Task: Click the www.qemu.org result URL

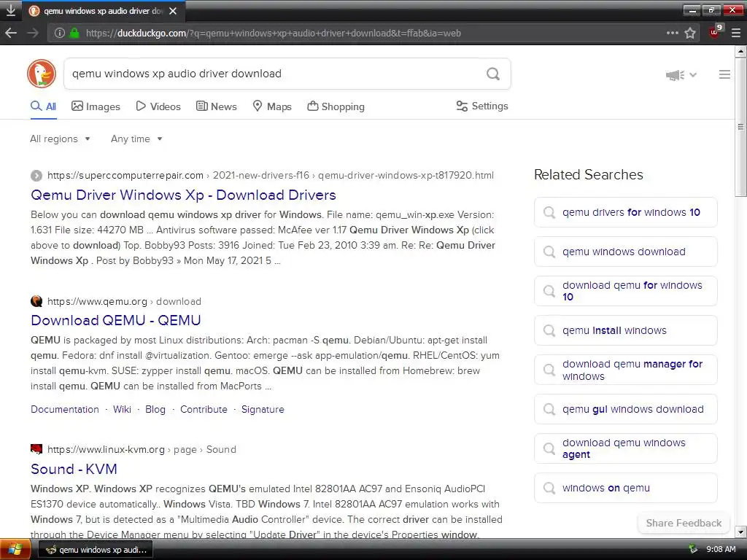Action: [124, 301]
